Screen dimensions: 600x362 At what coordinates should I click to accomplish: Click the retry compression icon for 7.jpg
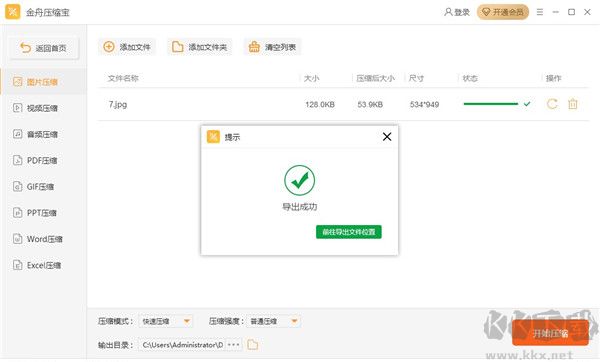click(x=552, y=104)
